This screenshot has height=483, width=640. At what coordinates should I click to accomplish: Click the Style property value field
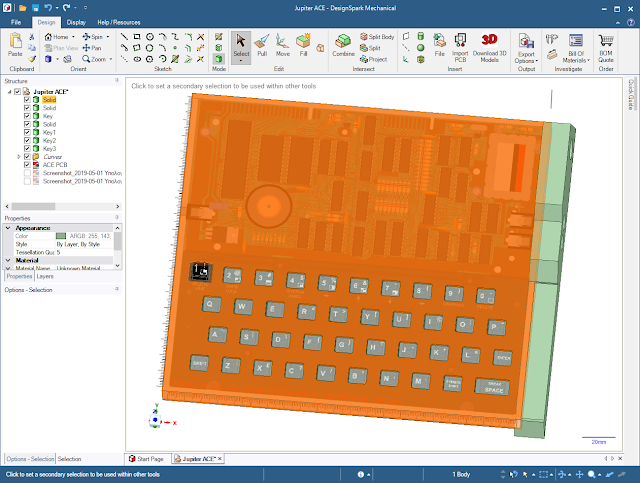[84, 244]
